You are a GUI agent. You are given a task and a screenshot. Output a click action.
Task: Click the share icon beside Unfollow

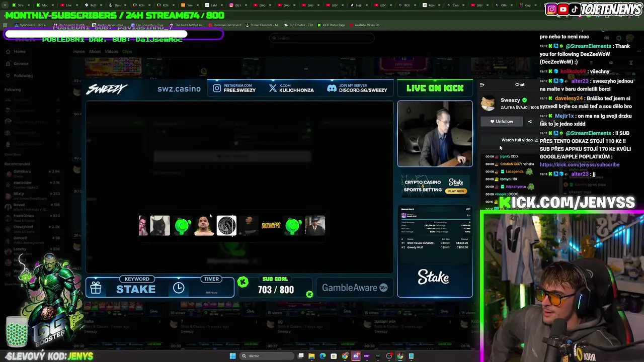click(530, 121)
